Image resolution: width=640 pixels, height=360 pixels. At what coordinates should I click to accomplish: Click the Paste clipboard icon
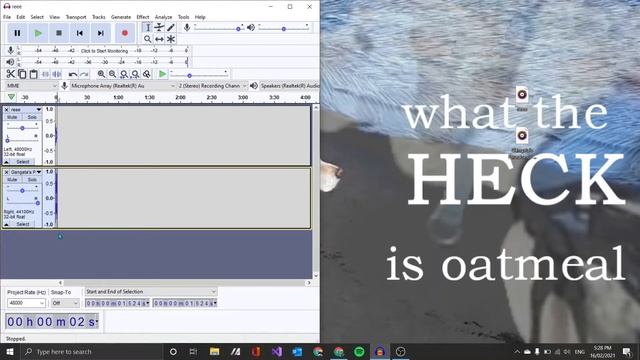click(33, 74)
